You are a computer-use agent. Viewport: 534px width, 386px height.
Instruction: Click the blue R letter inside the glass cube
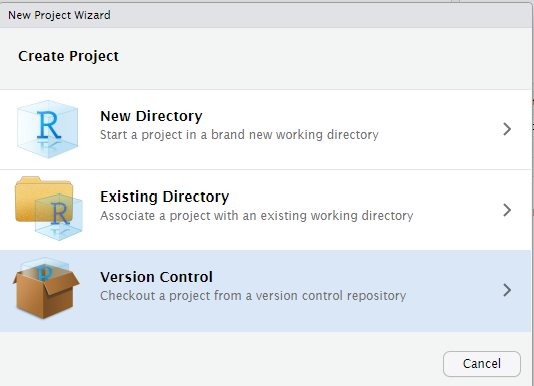[x=49, y=125]
